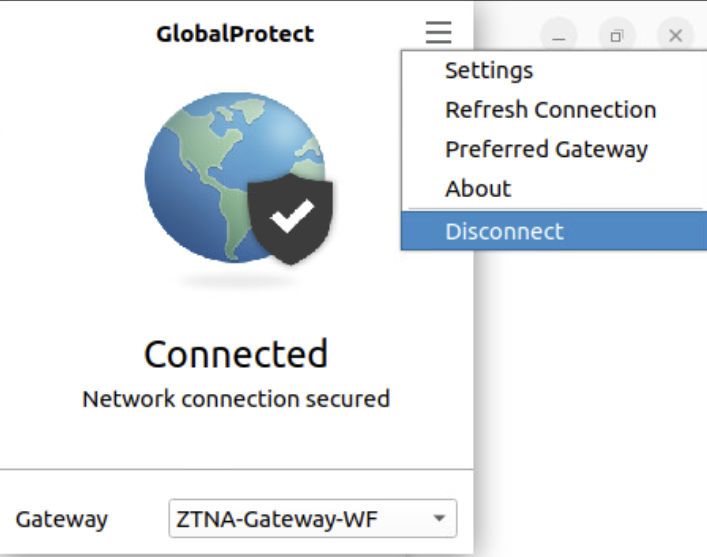Choose the Preferred Gateway menu entry
The width and height of the screenshot is (707, 557).
546,150
